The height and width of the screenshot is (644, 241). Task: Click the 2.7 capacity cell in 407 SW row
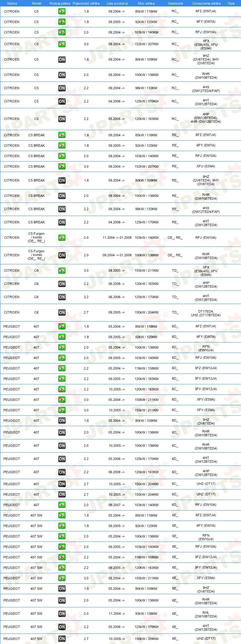click(x=86, y=639)
